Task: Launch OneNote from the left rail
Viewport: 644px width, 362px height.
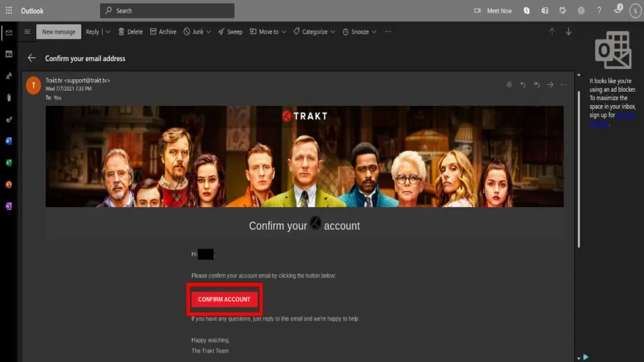Action: (x=9, y=206)
